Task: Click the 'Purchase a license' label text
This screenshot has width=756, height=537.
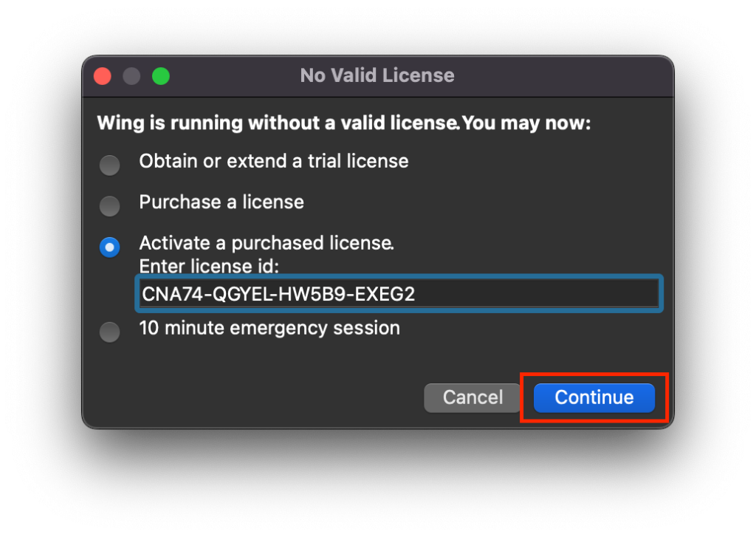Action: (x=221, y=202)
